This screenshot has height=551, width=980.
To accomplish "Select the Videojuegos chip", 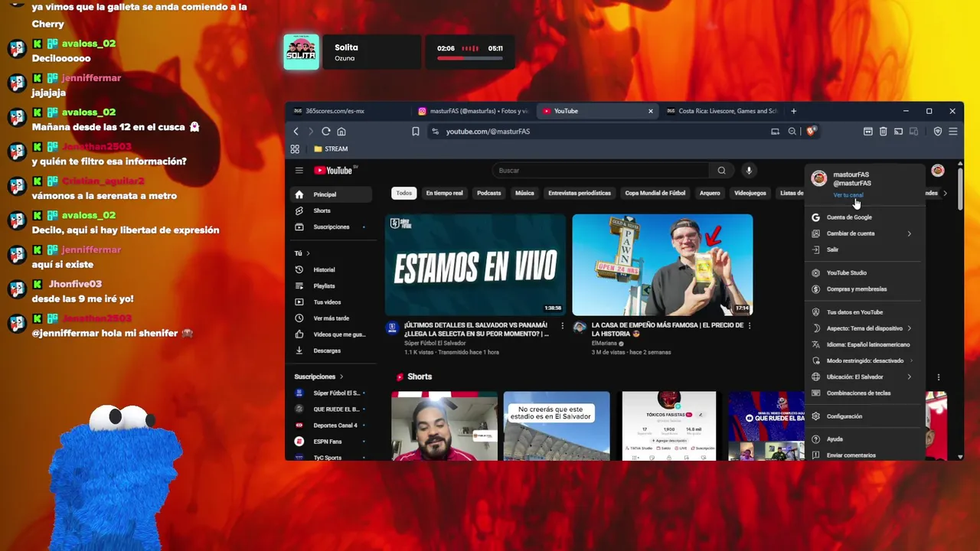I will pyautogui.click(x=750, y=193).
